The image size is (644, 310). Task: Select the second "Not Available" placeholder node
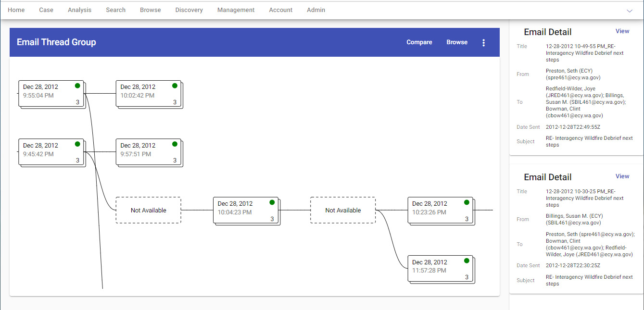point(343,210)
